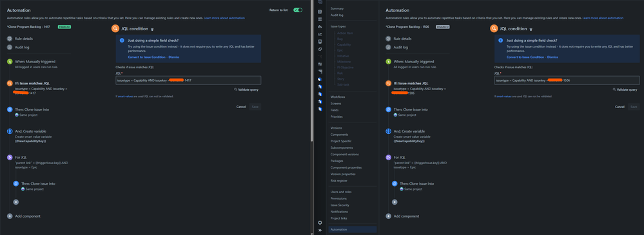Click Convert to Issue Condition in rule 1417
644x235 pixels.
point(146,57)
